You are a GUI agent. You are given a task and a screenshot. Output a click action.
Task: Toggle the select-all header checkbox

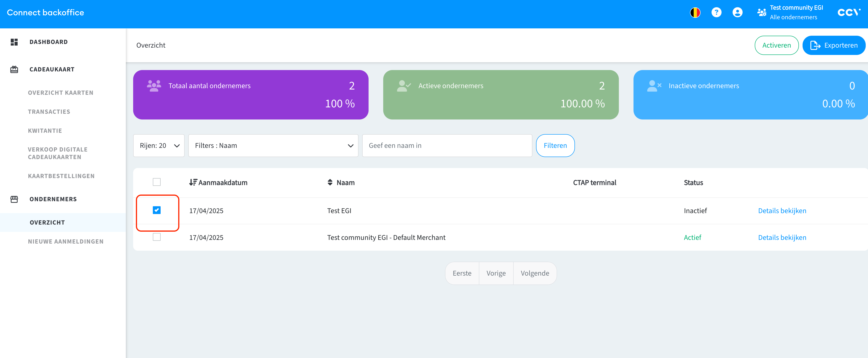coord(157,182)
